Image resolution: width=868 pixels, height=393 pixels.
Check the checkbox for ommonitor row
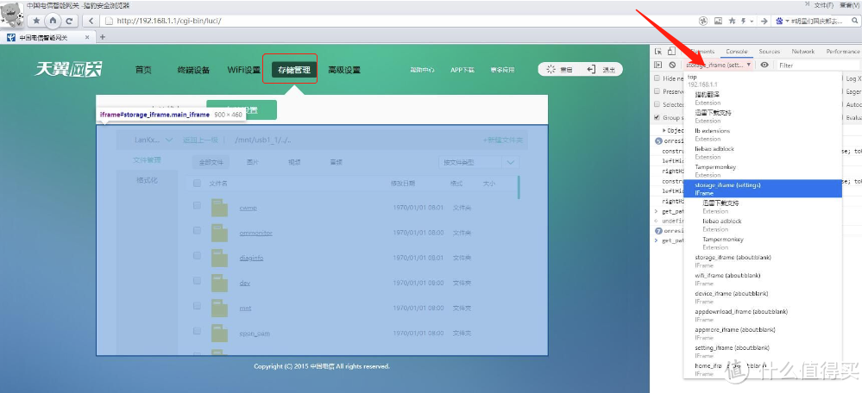tap(197, 230)
